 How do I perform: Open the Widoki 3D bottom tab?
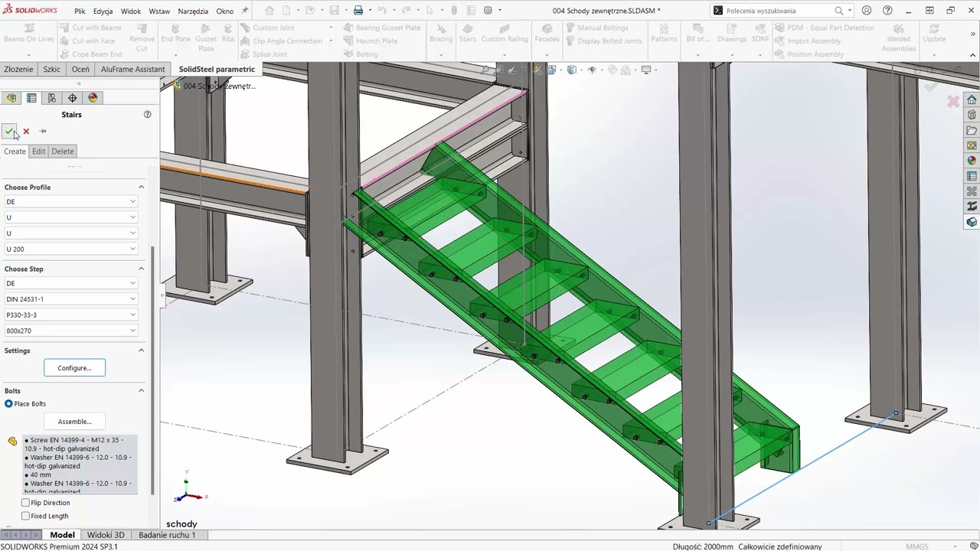click(x=106, y=535)
